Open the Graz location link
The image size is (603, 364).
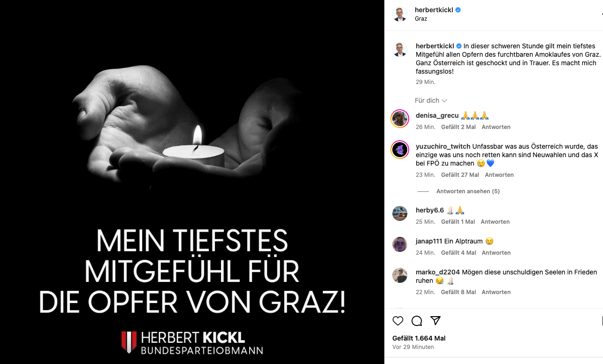[421, 19]
